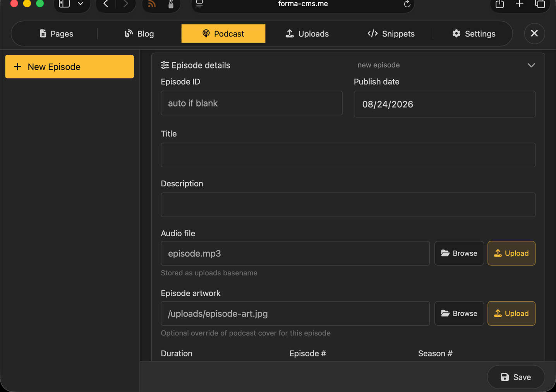Click the 'Optional override of podcast cover' hint
This screenshot has height=392, width=556.
click(245, 333)
